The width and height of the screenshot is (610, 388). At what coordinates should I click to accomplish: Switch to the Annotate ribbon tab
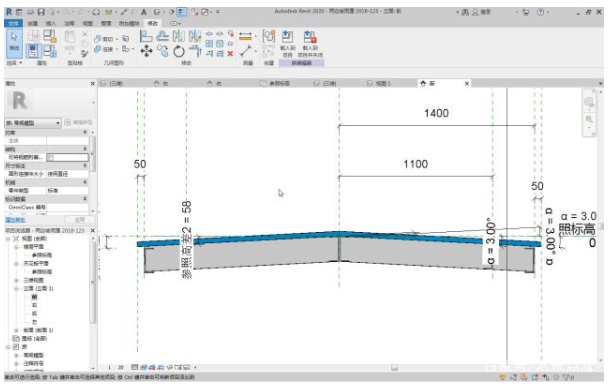click(69, 23)
